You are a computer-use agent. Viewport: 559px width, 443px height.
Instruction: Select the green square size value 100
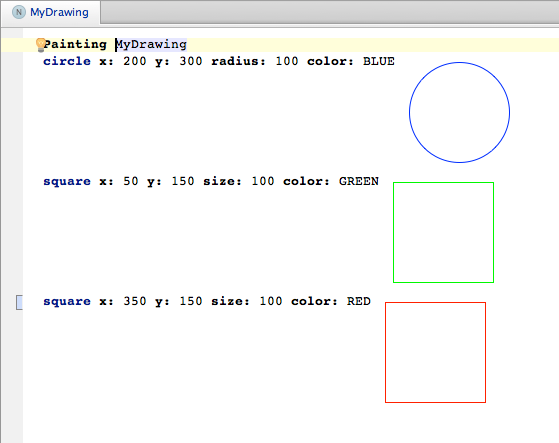(263, 181)
